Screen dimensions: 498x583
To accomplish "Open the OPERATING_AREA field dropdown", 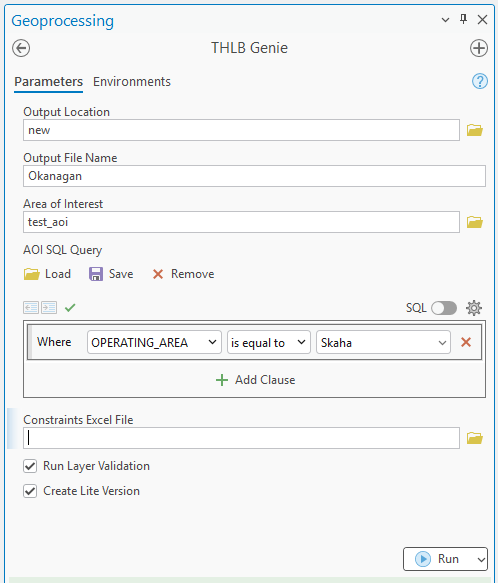I will click(154, 342).
